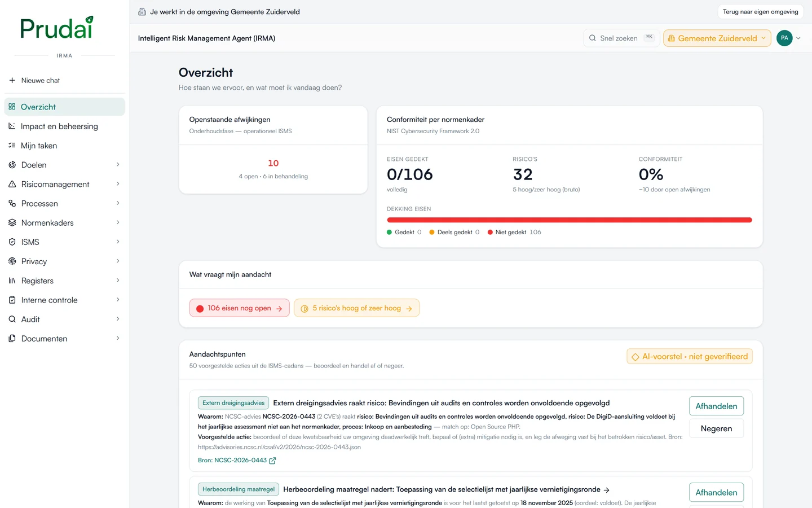The image size is (812, 508).
Task: Click the external link icon next to NCSC-2026-0443
Action: click(272, 461)
